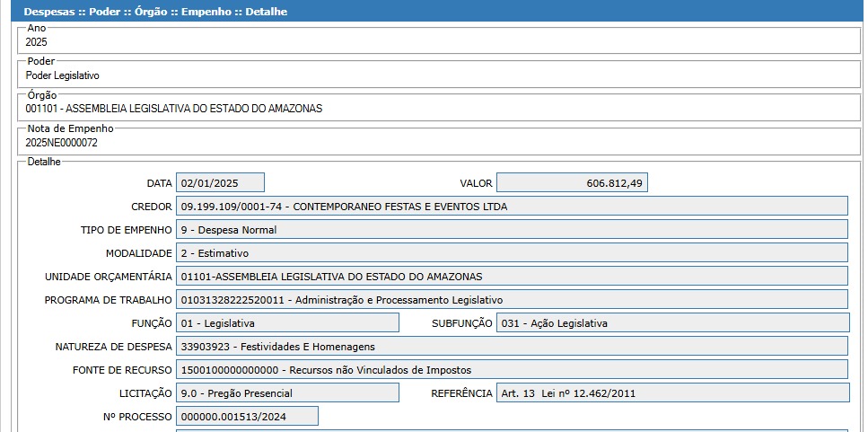
Task: Select the Órgão value 001101 Assembleia Legislativa
Action: (x=173, y=109)
